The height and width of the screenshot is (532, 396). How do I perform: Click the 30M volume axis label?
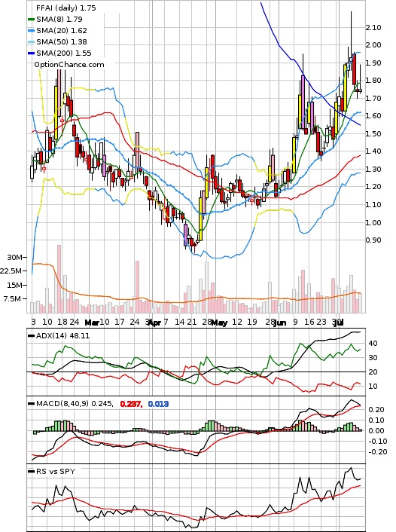[14, 257]
